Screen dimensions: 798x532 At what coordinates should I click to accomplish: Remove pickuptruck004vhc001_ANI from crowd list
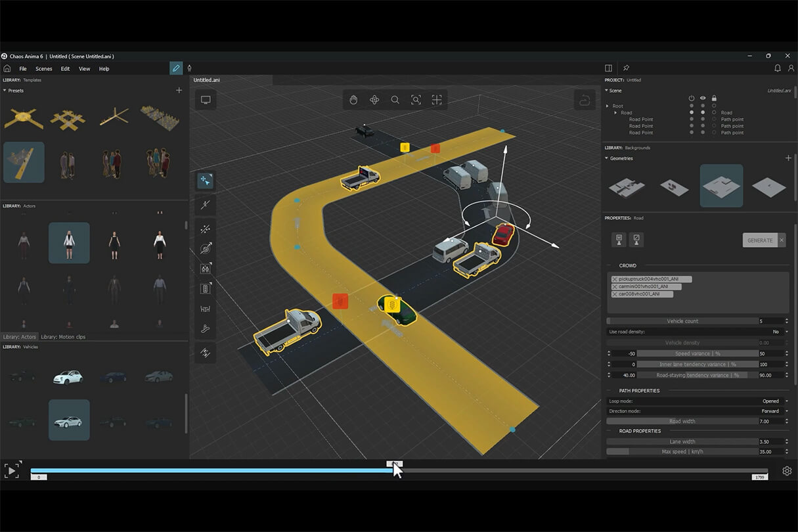(615, 279)
